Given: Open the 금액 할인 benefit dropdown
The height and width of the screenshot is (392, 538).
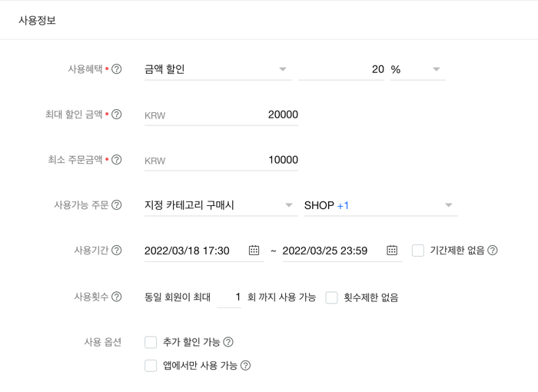Looking at the screenshot, I should 218,70.
